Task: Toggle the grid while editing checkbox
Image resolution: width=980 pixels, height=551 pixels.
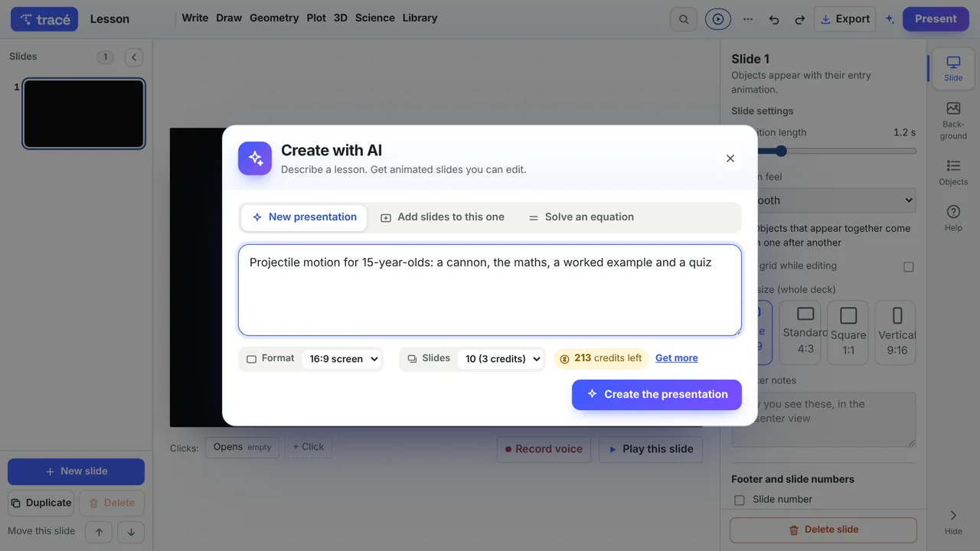Action: click(909, 267)
